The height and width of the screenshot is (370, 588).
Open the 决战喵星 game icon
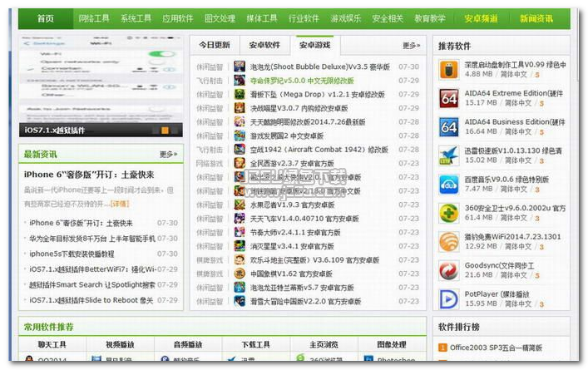[x=240, y=108]
